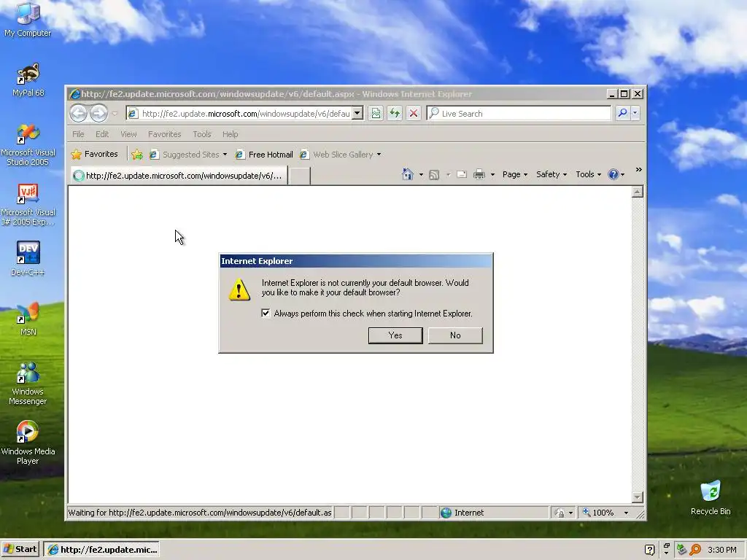The image size is (747, 560).
Task: Click the blue Help question icon
Action: (613, 174)
